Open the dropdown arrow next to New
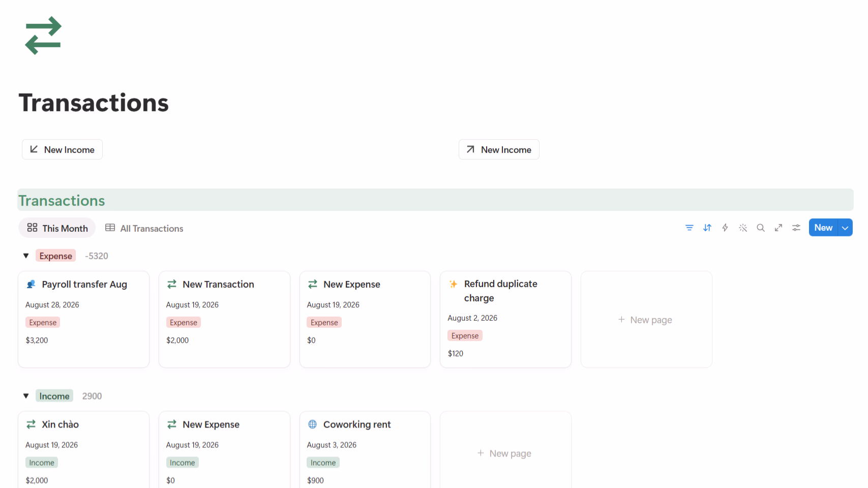Screen dimensions: 868x488 click(x=845, y=228)
